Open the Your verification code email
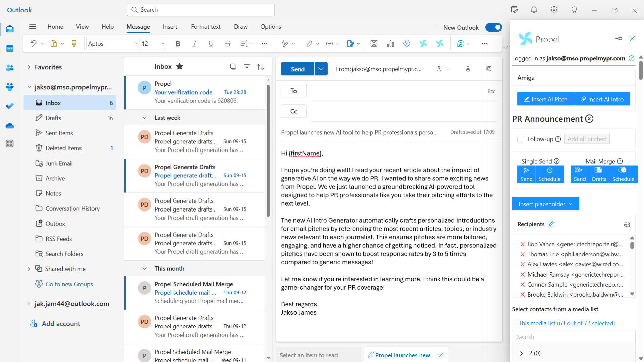644x362 pixels. (195, 92)
